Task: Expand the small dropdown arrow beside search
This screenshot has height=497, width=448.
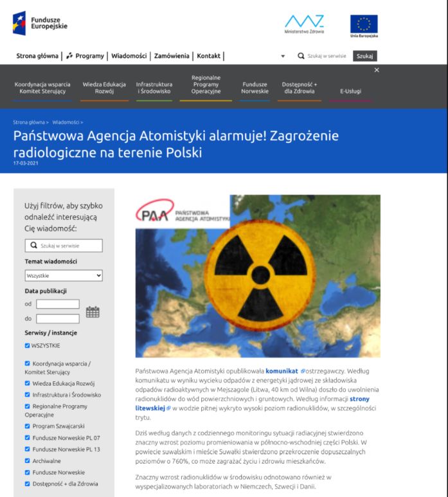Action: point(283,56)
